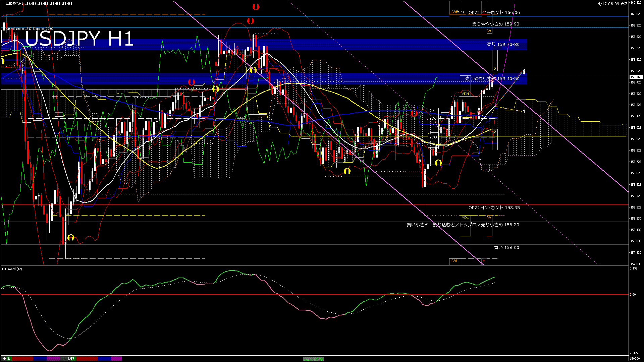Click the H1 macd (12) indicator label
Viewport: 644px width, 362px height.
click(12, 269)
